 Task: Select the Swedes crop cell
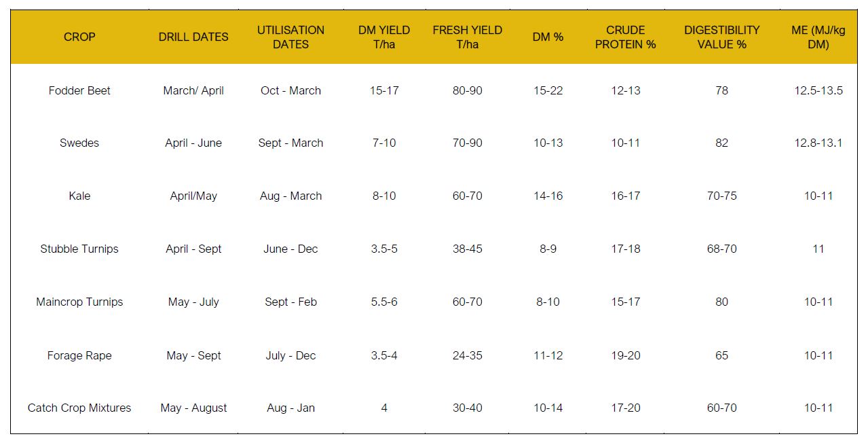click(79, 143)
